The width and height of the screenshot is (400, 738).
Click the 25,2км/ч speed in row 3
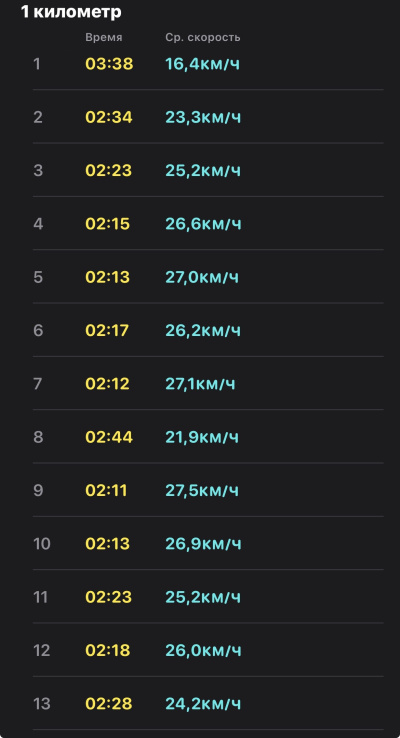(203, 170)
